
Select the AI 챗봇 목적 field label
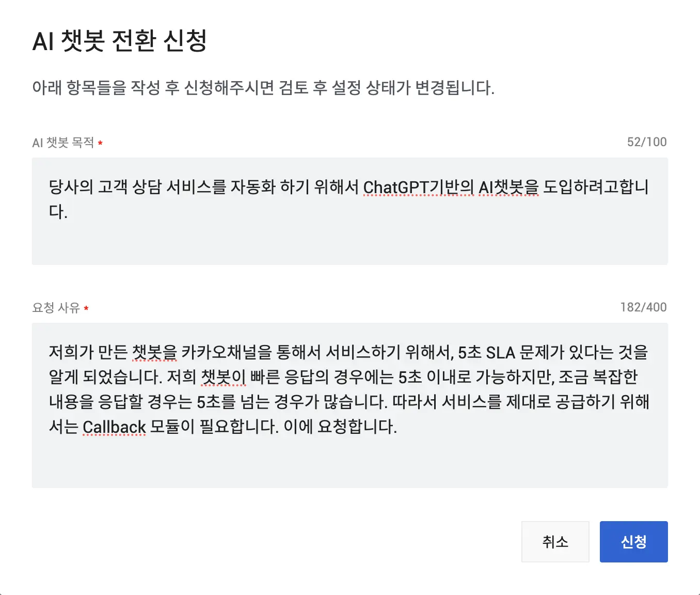63,143
